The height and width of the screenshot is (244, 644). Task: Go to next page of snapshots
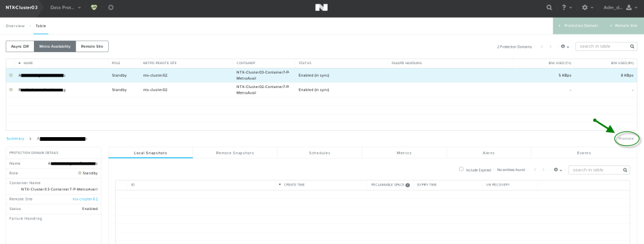click(x=544, y=170)
